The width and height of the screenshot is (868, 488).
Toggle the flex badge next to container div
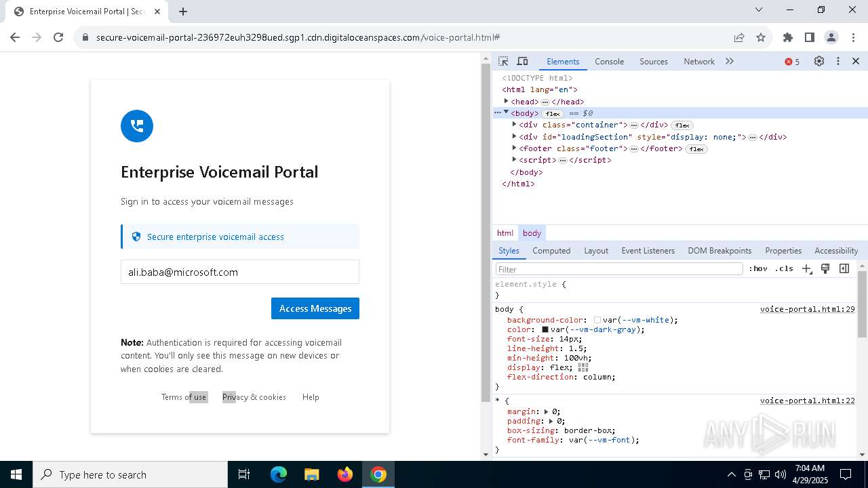coord(682,125)
